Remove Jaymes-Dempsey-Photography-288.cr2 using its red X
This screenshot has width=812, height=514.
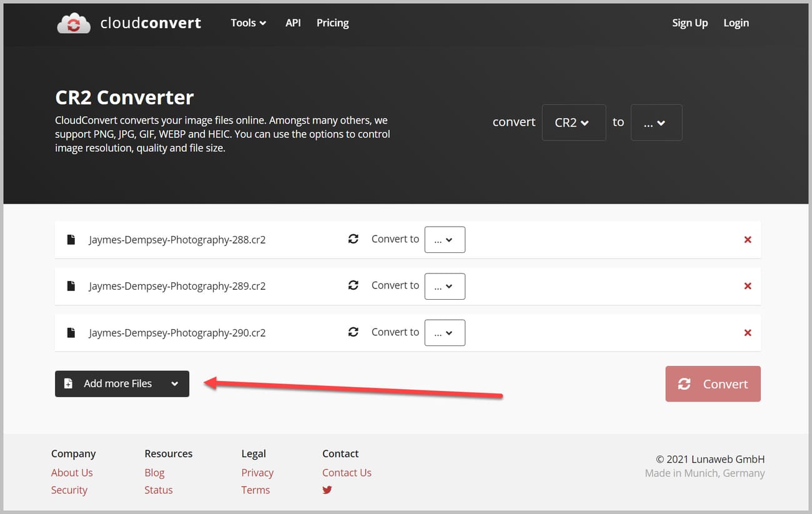[748, 239]
